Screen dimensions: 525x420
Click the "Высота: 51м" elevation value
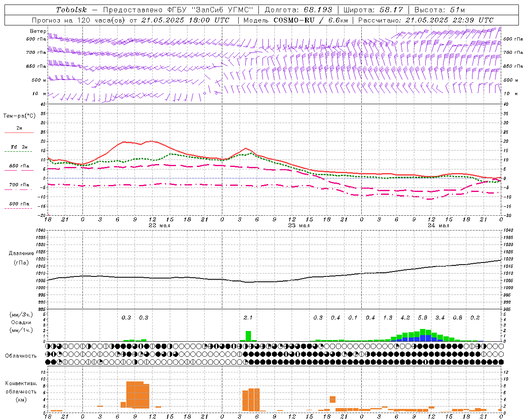(439, 9)
